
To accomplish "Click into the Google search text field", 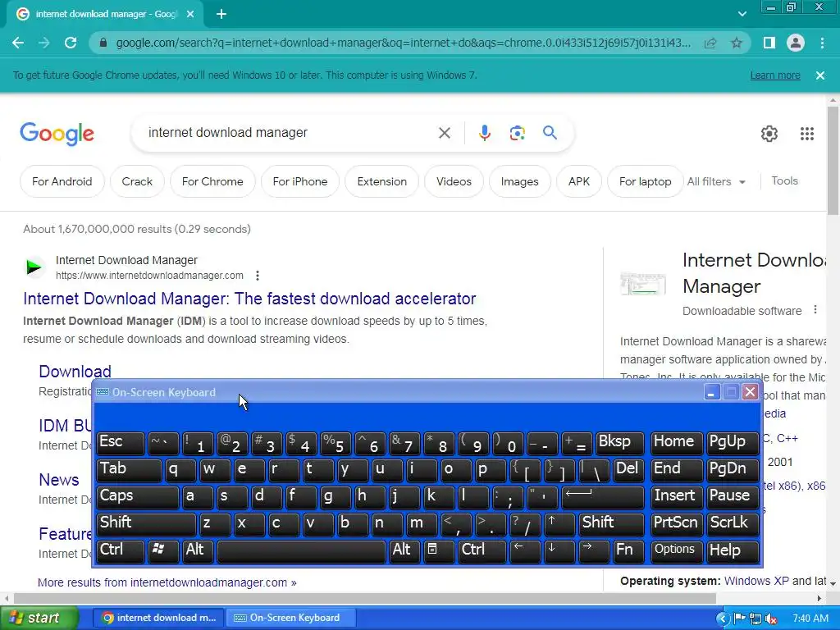I will click(290, 132).
